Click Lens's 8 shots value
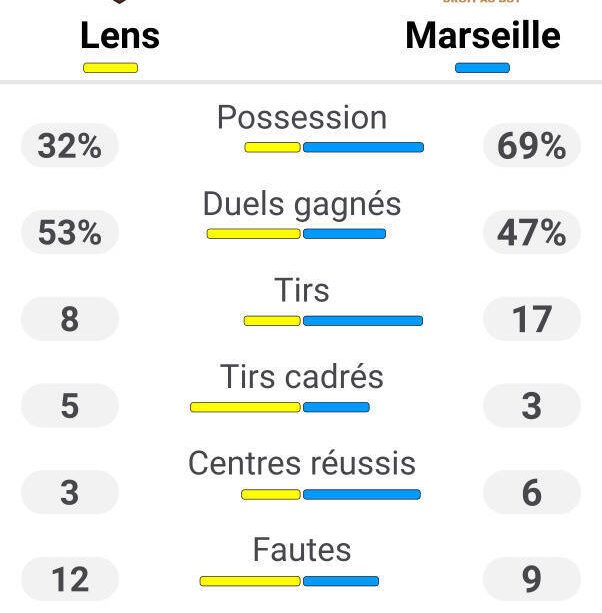This screenshot has width=602, height=613. coord(70,320)
